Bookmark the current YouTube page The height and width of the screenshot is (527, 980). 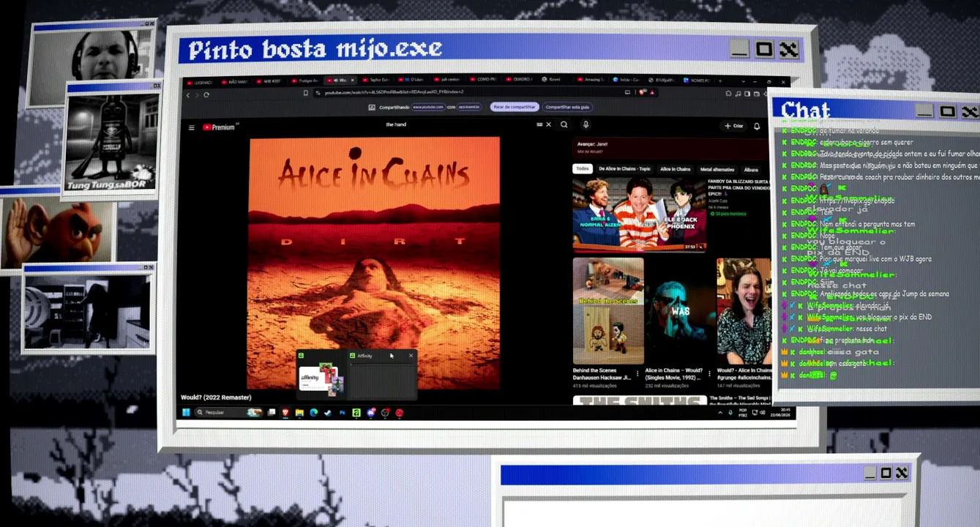coord(306,93)
